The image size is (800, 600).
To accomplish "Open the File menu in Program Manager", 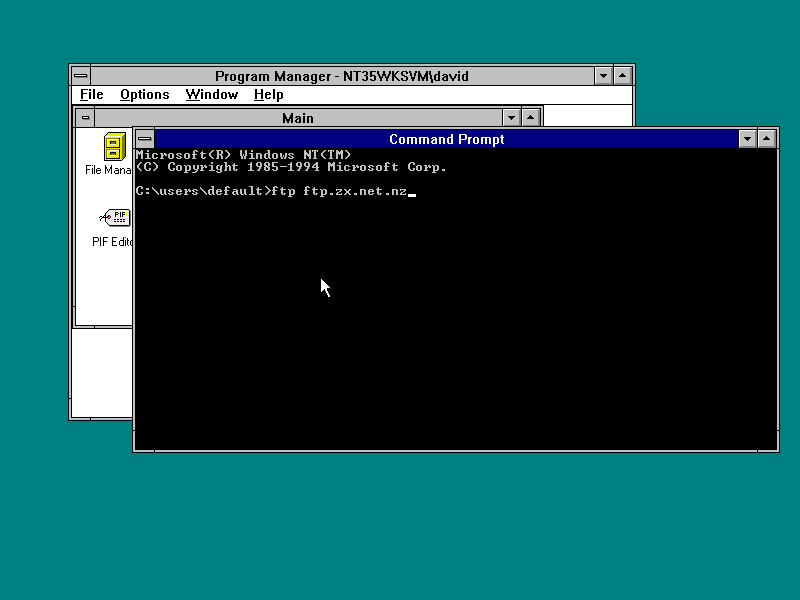I will click(91, 94).
